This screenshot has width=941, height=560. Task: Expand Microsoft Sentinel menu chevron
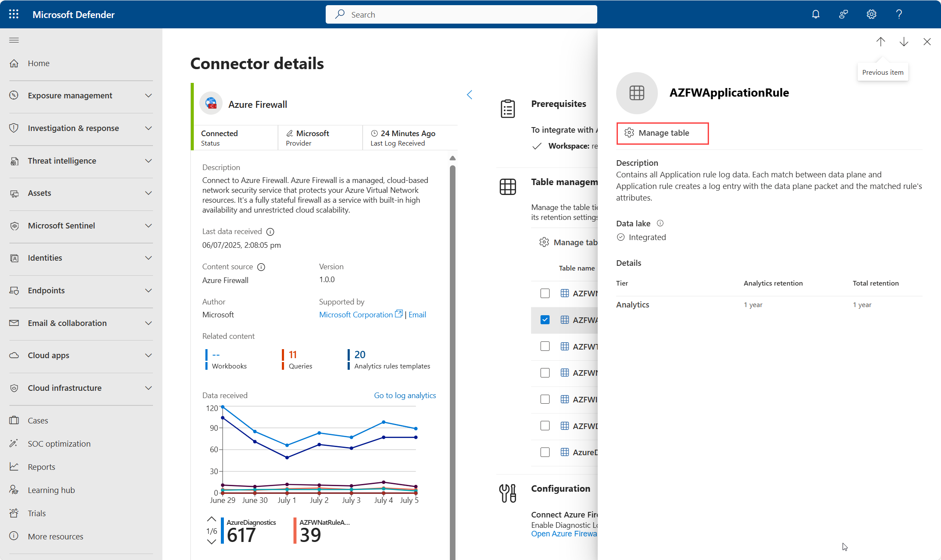click(x=149, y=226)
